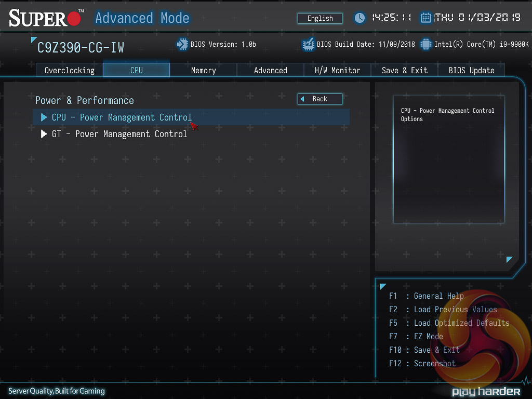Click F2 : Load Previous Values entry

[443, 310]
